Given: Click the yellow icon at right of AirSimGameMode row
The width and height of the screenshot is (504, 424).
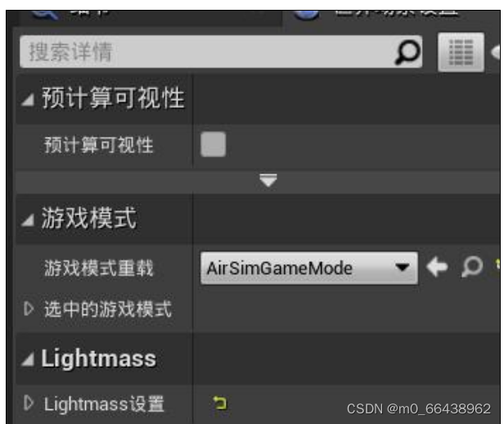Looking at the screenshot, I should point(497,265).
